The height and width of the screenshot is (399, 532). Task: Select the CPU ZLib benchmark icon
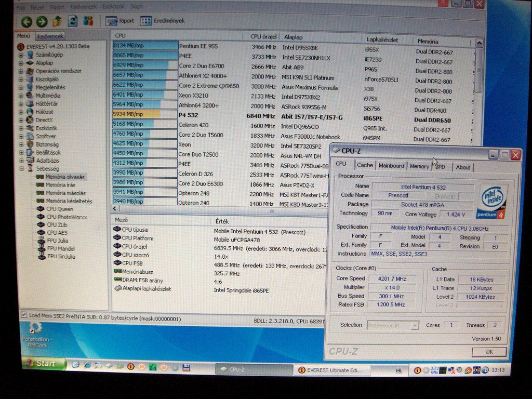pos(41,224)
